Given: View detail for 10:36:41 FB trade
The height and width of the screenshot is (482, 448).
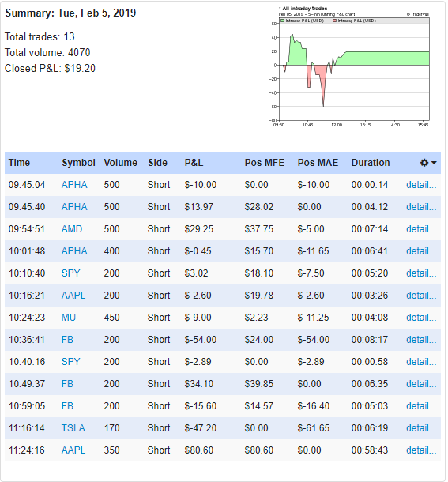Looking at the screenshot, I should pos(421,340).
